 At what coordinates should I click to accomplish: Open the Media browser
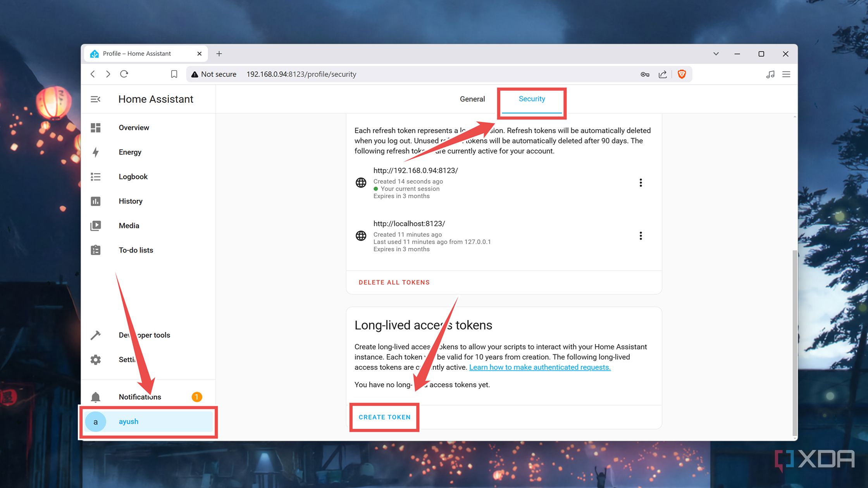129,225
